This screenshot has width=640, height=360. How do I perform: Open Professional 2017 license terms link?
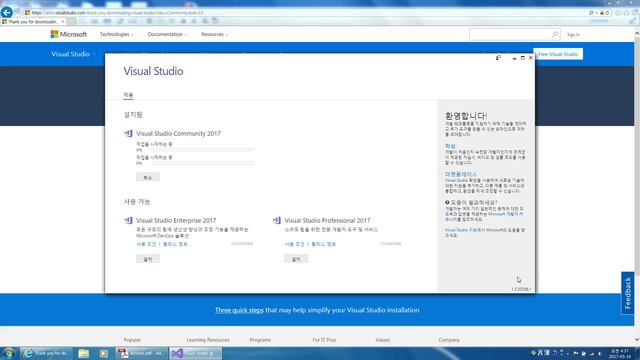[x=295, y=244]
